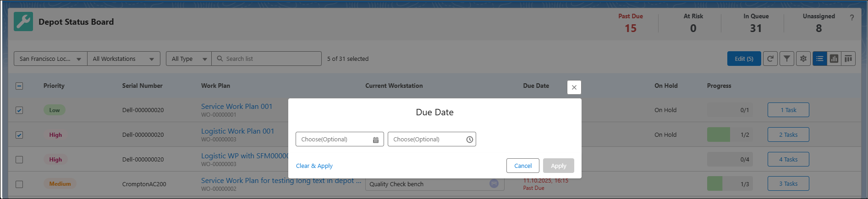The width and height of the screenshot is (868, 199).
Task: Open calendar picker in Due Date dialog
Action: (376, 140)
